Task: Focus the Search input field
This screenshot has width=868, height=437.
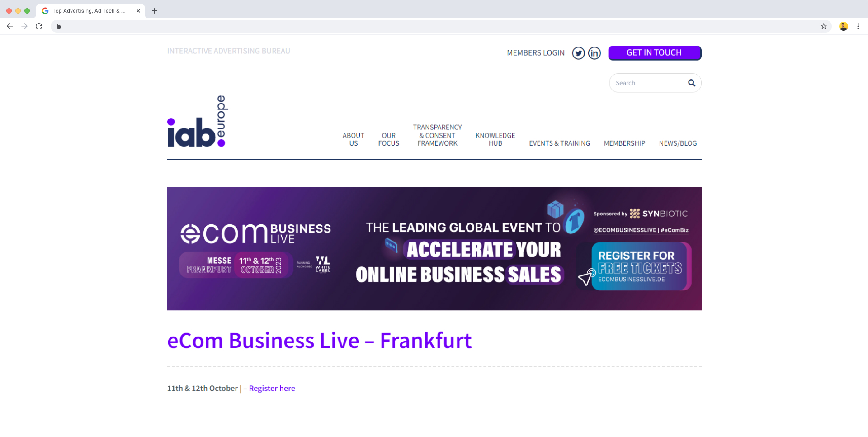Action: tap(649, 83)
